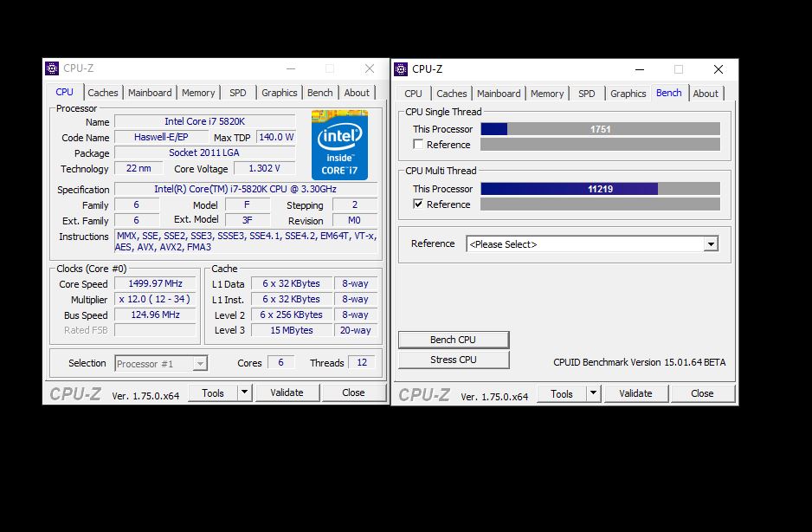Click Tools button in right window

pyautogui.click(x=562, y=393)
